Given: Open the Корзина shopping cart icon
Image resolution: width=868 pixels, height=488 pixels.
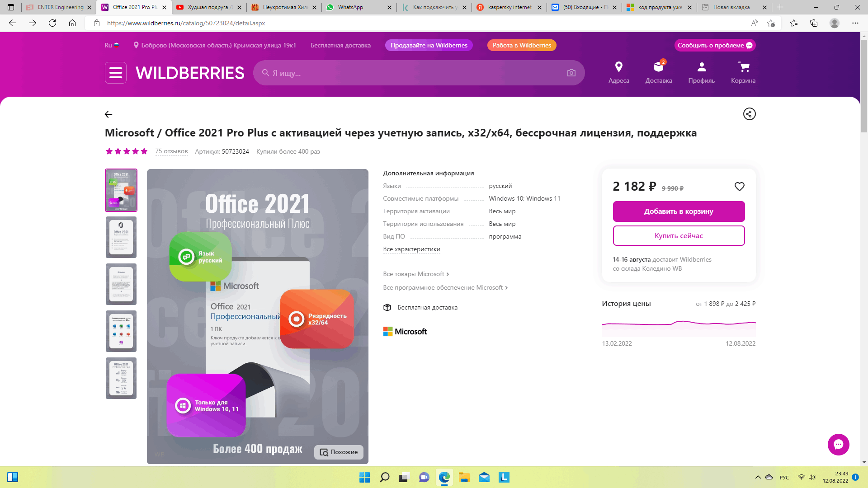Looking at the screenshot, I should [x=742, y=69].
